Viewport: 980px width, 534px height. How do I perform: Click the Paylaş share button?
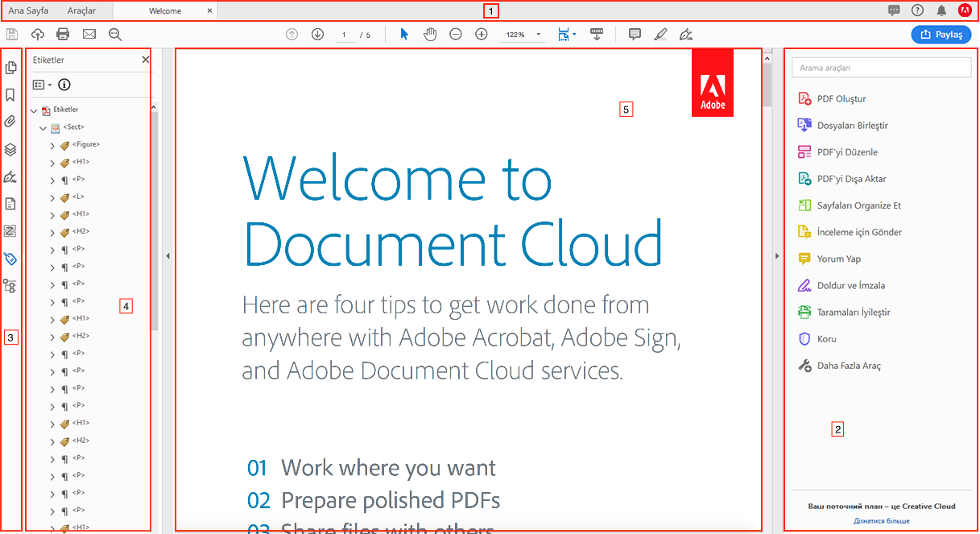[x=941, y=35]
